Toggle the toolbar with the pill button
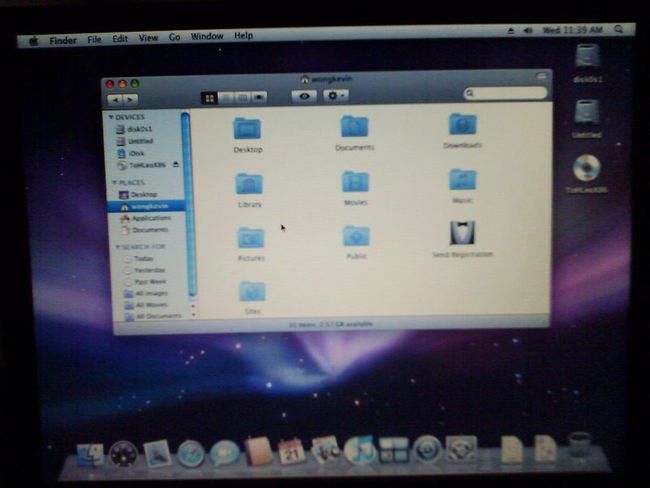The width and height of the screenshot is (650, 488). [x=541, y=76]
